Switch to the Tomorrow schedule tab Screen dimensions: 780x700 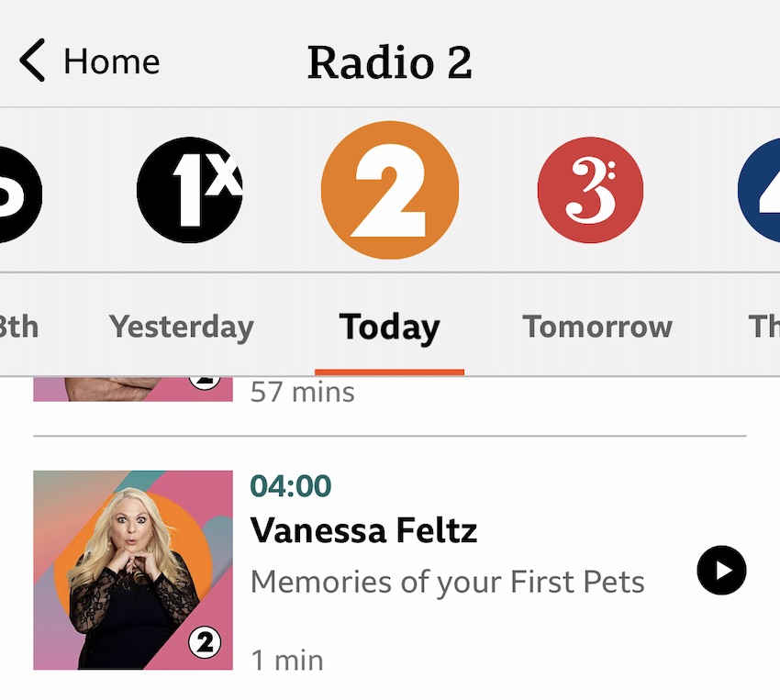(596, 327)
